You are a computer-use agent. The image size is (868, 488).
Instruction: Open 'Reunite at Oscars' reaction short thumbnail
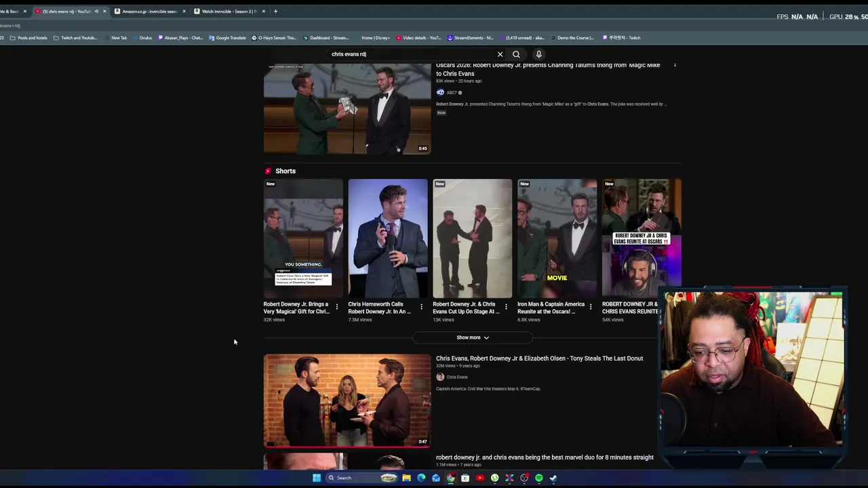[x=642, y=239]
